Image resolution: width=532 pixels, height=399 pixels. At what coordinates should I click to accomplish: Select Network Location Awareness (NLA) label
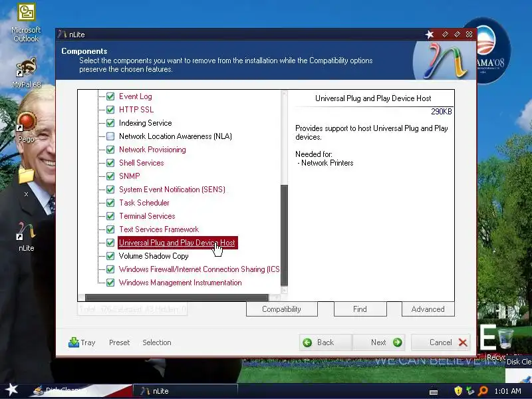pyautogui.click(x=176, y=136)
